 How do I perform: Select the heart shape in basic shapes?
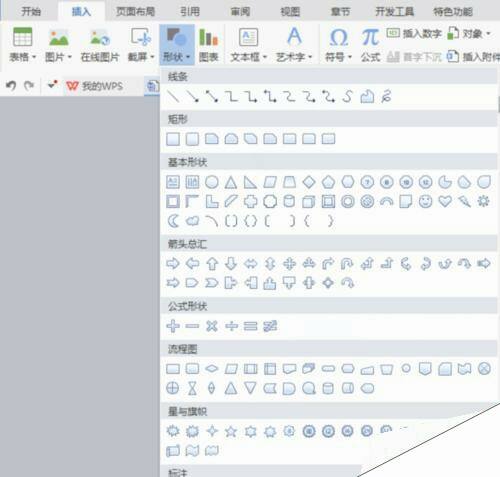pos(445,201)
